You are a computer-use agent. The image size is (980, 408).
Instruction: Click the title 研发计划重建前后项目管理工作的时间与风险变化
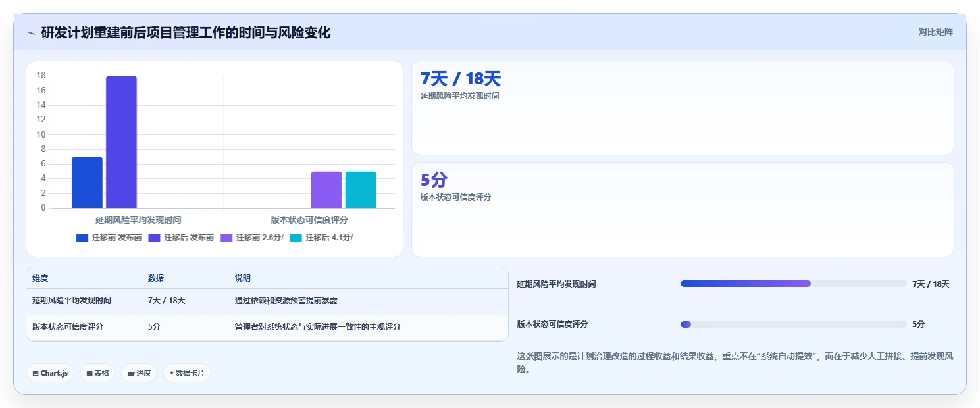(186, 32)
